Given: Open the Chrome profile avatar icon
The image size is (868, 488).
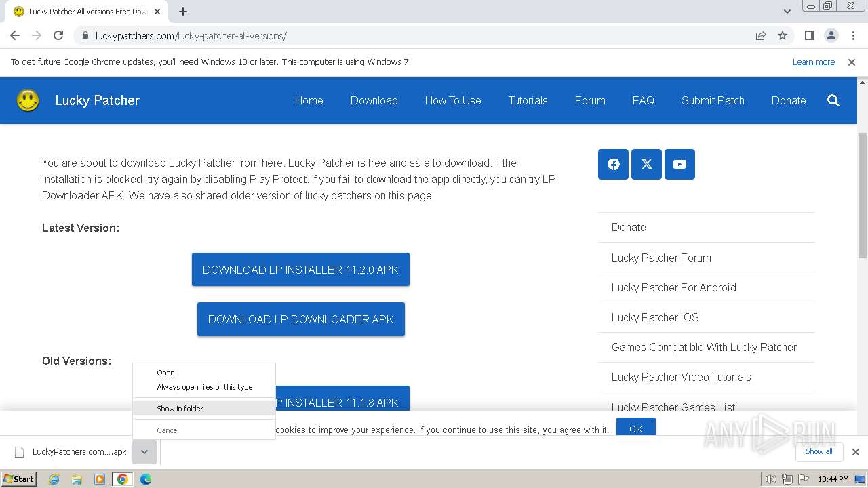Looking at the screenshot, I should pos(831,35).
